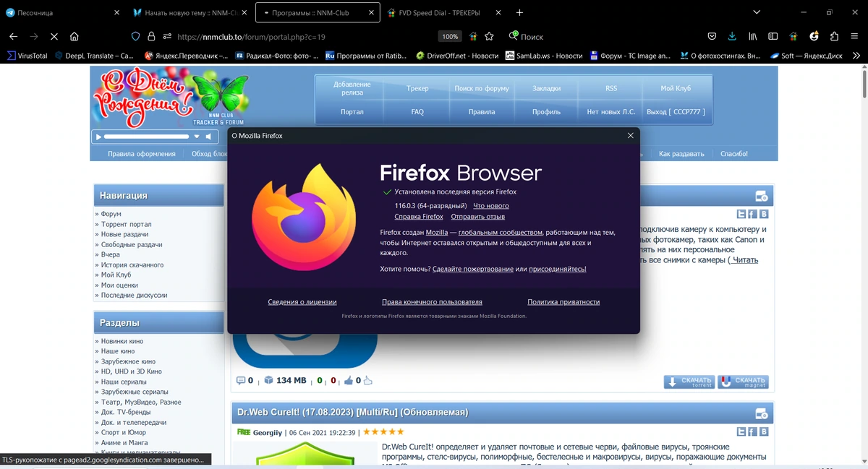Click the СКАЧАТЬ magnet button
868x469 pixels.
(x=743, y=382)
